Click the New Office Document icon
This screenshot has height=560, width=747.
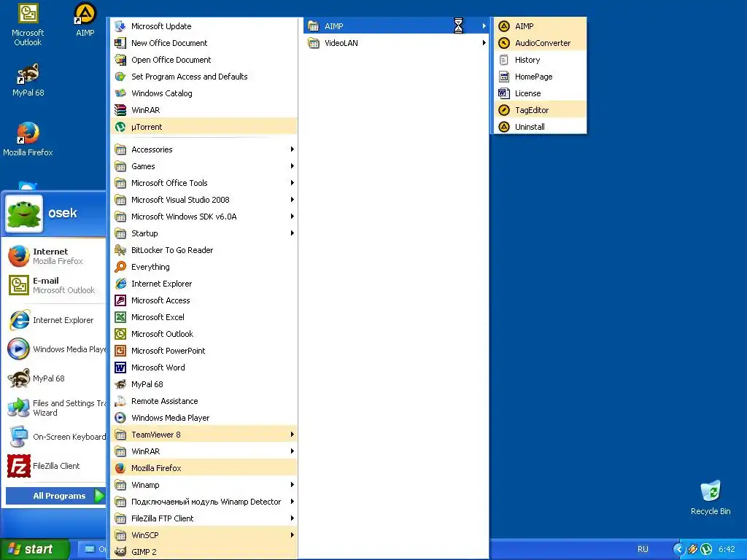[120, 43]
